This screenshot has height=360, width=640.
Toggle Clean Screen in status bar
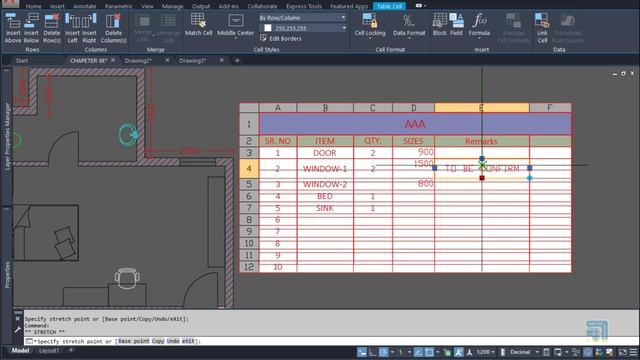point(622,352)
